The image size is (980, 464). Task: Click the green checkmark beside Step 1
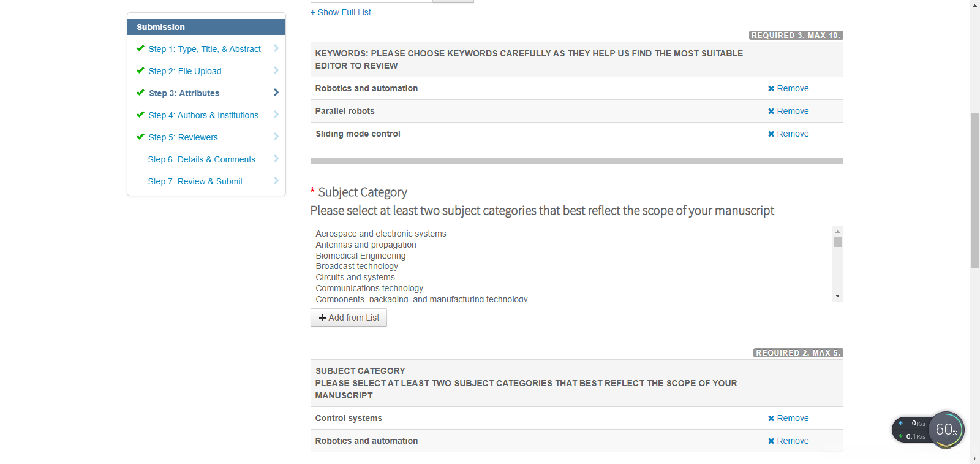[140, 48]
